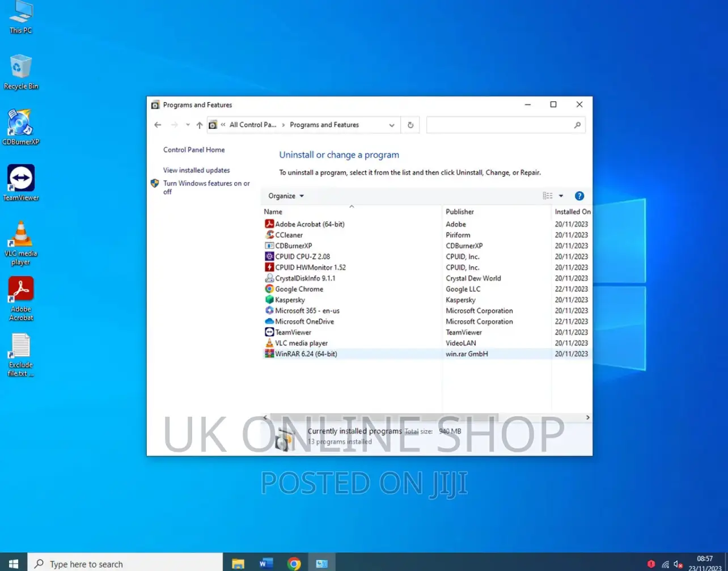
Task: Go back with the left arrow button
Action: (x=158, y=125)
